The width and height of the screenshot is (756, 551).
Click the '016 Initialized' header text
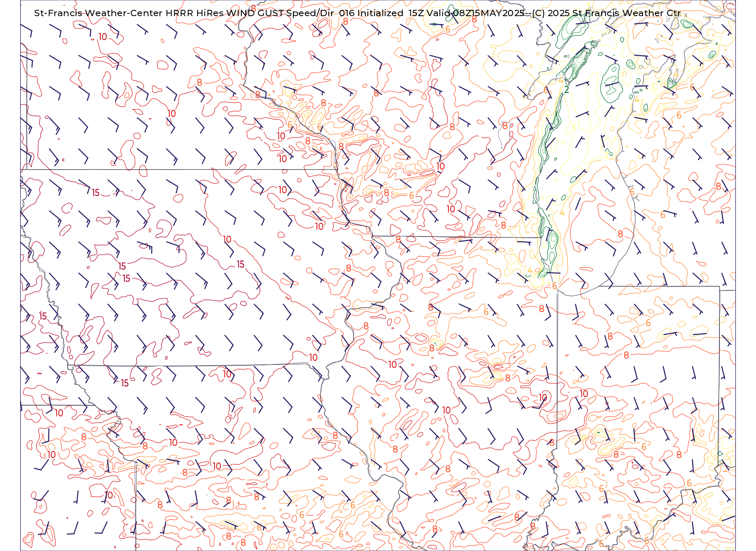coord(371,13)
